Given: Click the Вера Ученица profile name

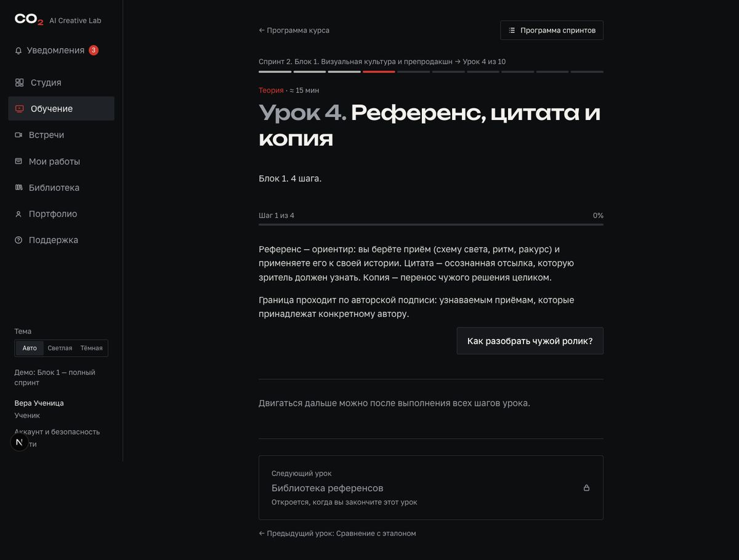Looking at the screenshot, I should tap(39, 403).
